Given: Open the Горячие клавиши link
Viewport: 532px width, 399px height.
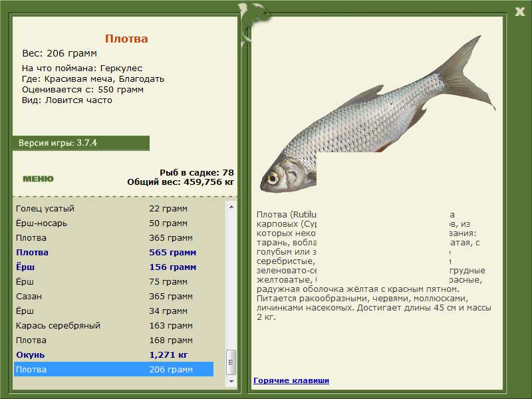Looking at the screenshot, I should (x=291, y=380).
